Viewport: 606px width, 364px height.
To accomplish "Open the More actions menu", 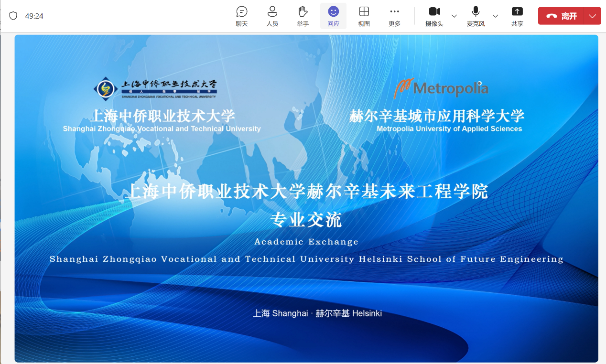I will (x=394, y=16).
